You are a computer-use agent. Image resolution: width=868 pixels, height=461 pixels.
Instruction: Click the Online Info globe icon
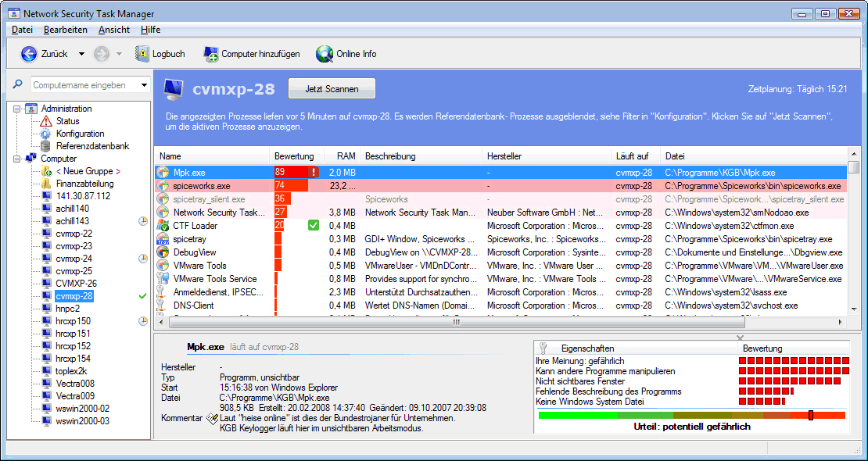pyautogui.click(x=325, y=54)
